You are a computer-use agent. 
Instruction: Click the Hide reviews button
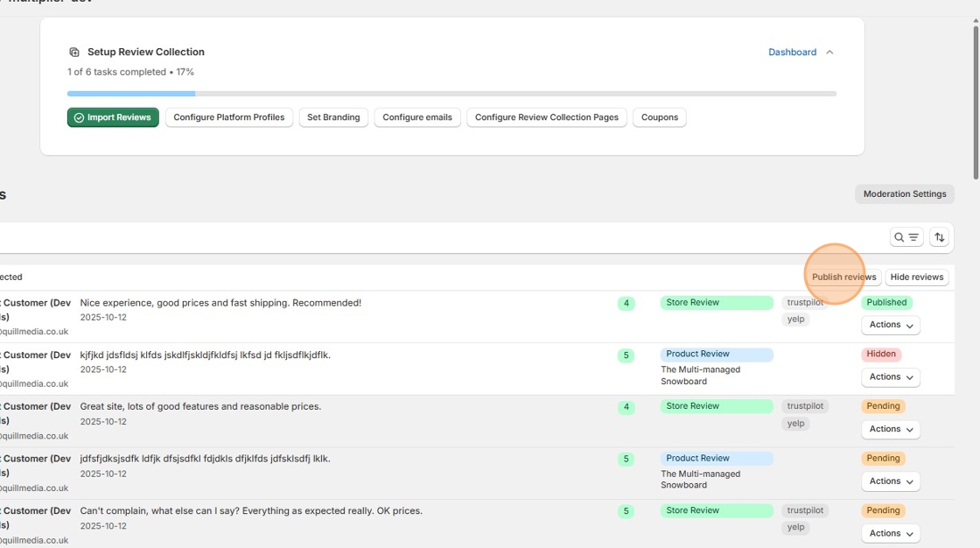point(917,278)
